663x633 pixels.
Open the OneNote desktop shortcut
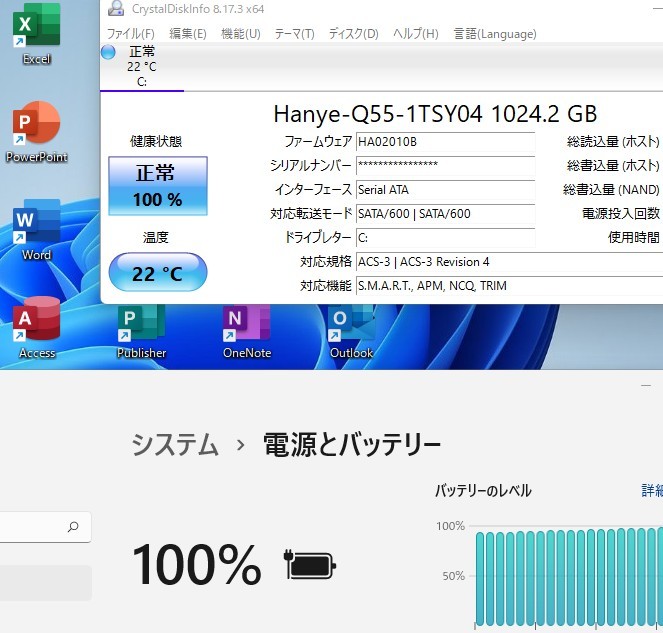pyautogui.click(x=247, y=331)
